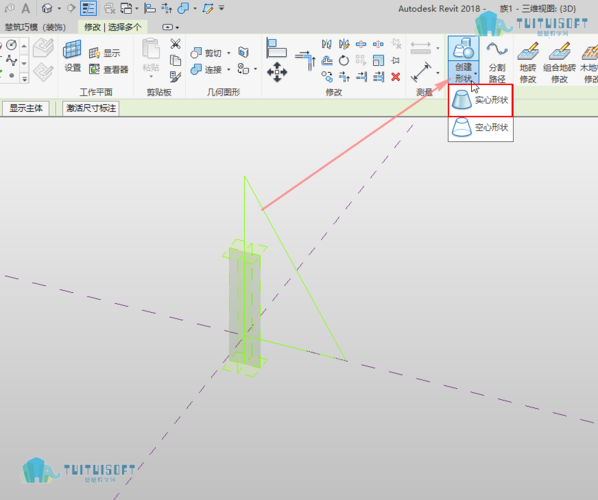Image resolution: width=598 pixels, height=500 pixels.
Task: Click Trim/Extend Single Element icon
Action: 361,77
